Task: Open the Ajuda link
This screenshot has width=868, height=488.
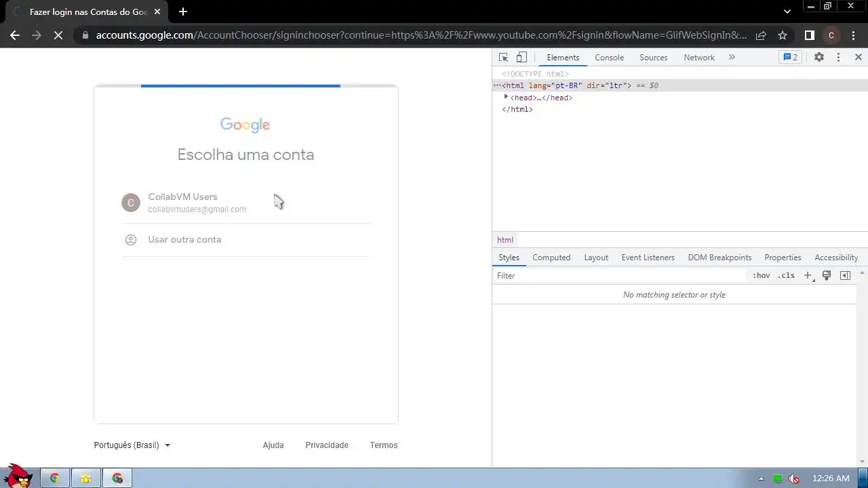Action: 273,445
